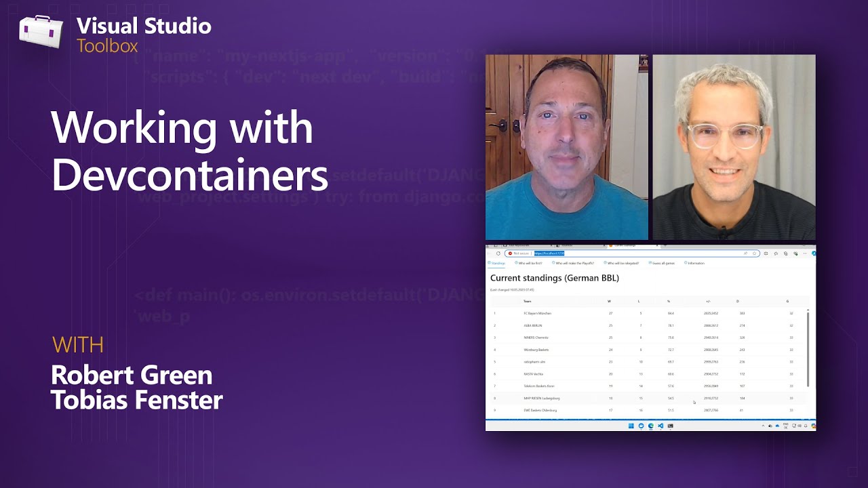
Task: Click the NINERS Chemnitz team name
Action: point(536,338)
